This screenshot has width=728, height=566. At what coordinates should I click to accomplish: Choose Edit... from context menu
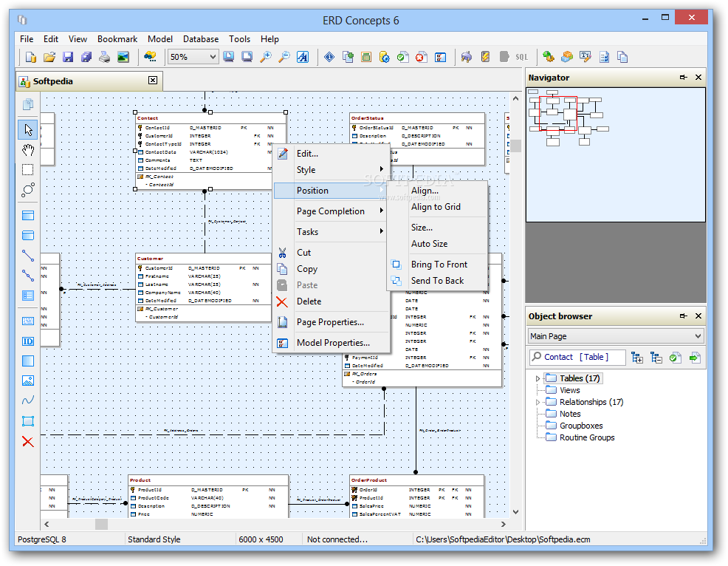pos(331,154)
